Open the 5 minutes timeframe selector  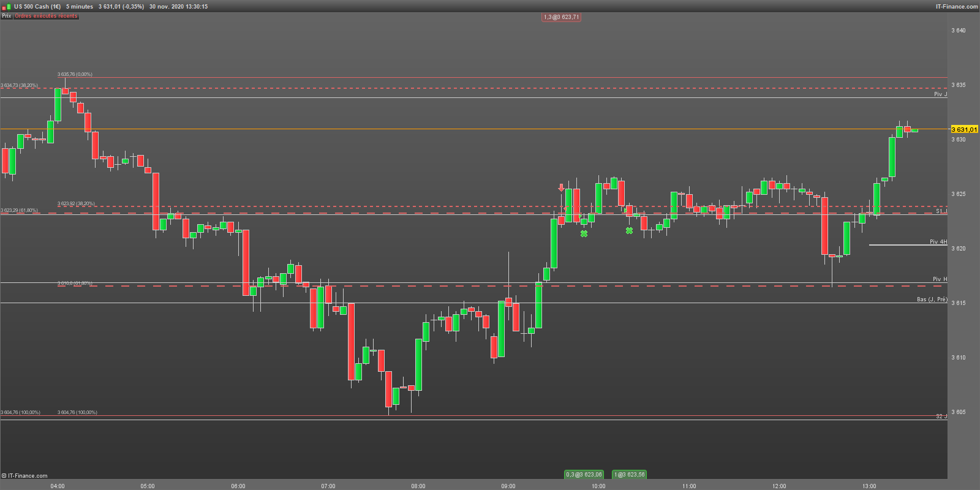tap(80, 7)
